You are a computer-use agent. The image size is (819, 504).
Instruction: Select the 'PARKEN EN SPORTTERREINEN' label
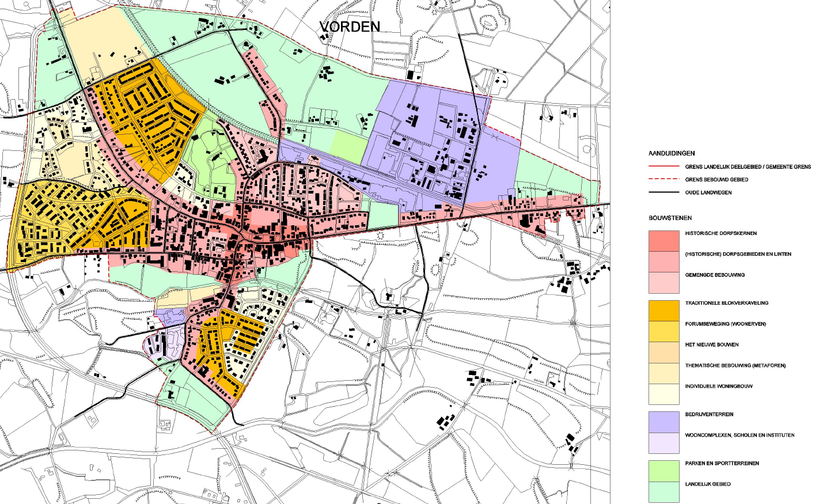[x=722, y=463]
